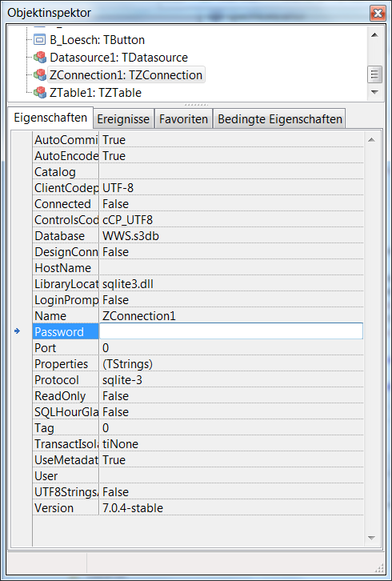Select ZTable1: TZTable in component tree
Screen dimensions: 392x581
click(x=95, y=92)
